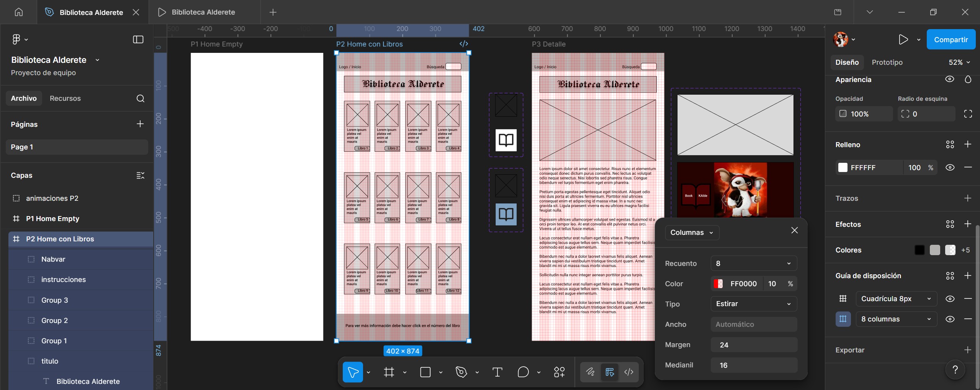980x390 pixels.
Task: Select the Rectangle shape tool
Action: tap(425, 372)
